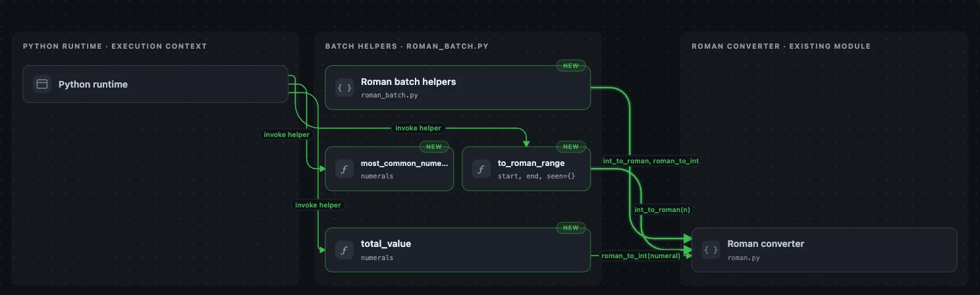Viewport: 980px width, 295px height.
Task: Click the 'total_value' function title
Action: pos(386,244)
